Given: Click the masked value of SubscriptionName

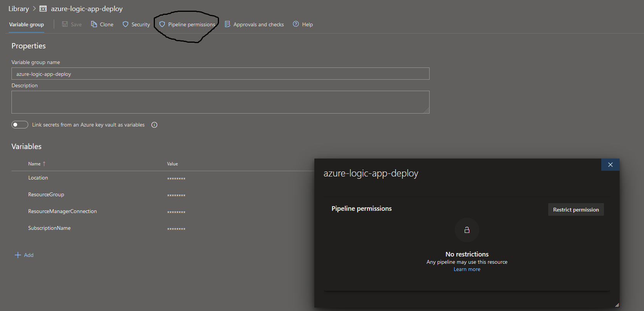Looking at the screenshot, I should tap(176, 229).
